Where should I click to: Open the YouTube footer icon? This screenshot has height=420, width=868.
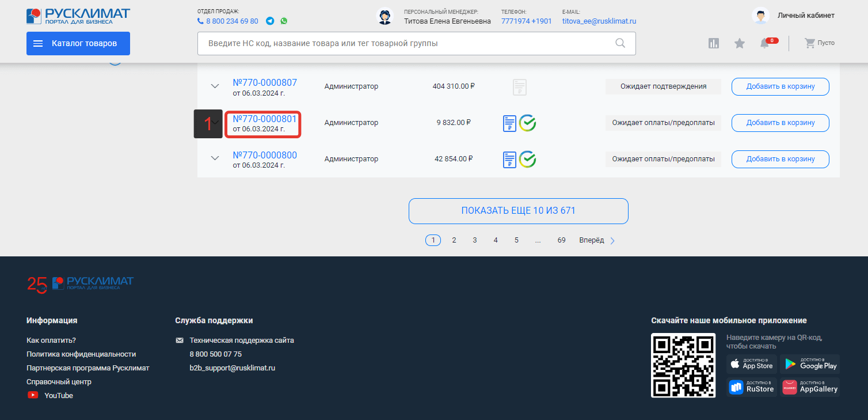tap(33, 395)
